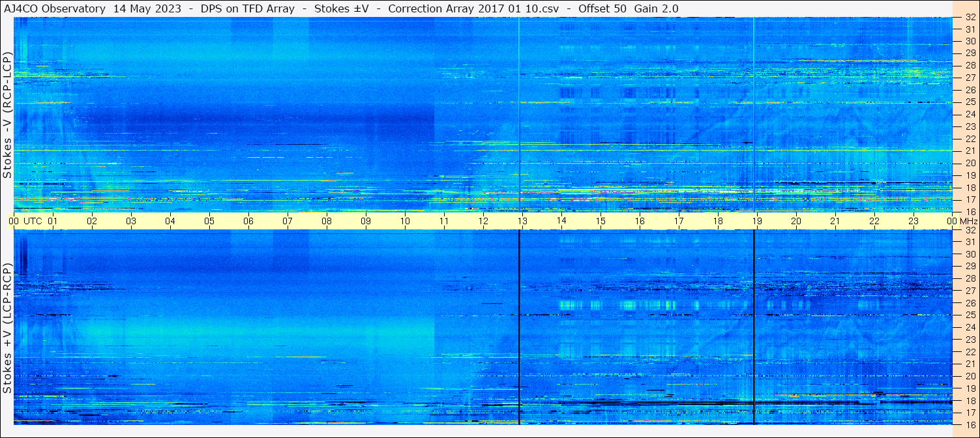
Task: Select the 26 MHz tick on lower scale
Action: [970, 303]
